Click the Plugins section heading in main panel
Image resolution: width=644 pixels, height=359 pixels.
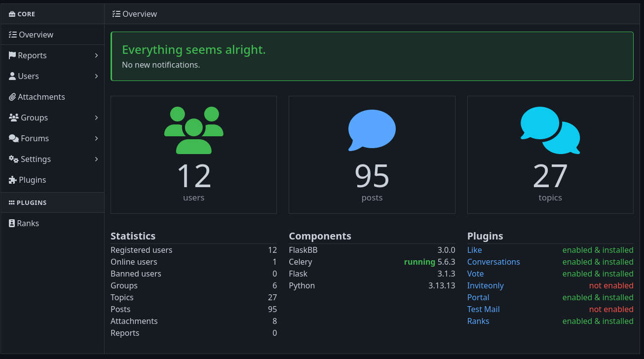click(485, 236)
